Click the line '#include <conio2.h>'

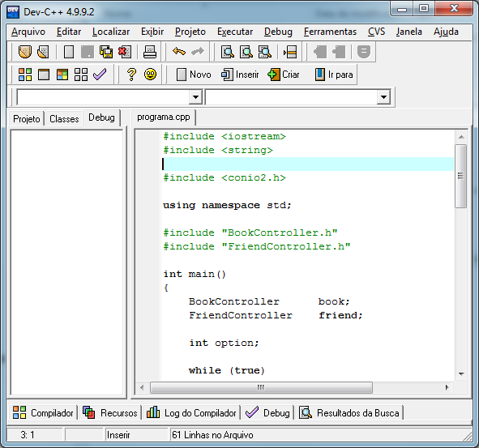click(225, 177)
